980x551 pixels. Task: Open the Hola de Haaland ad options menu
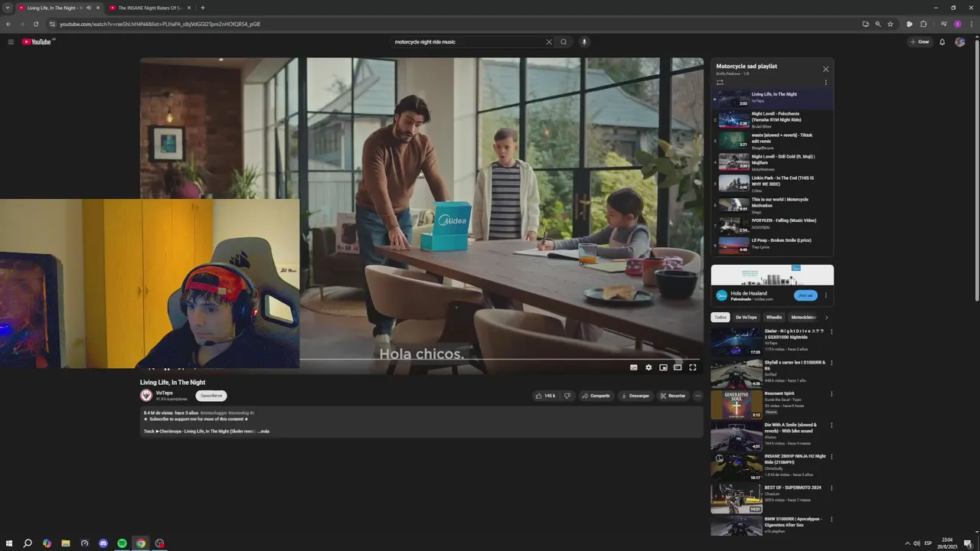coord(825,295)
